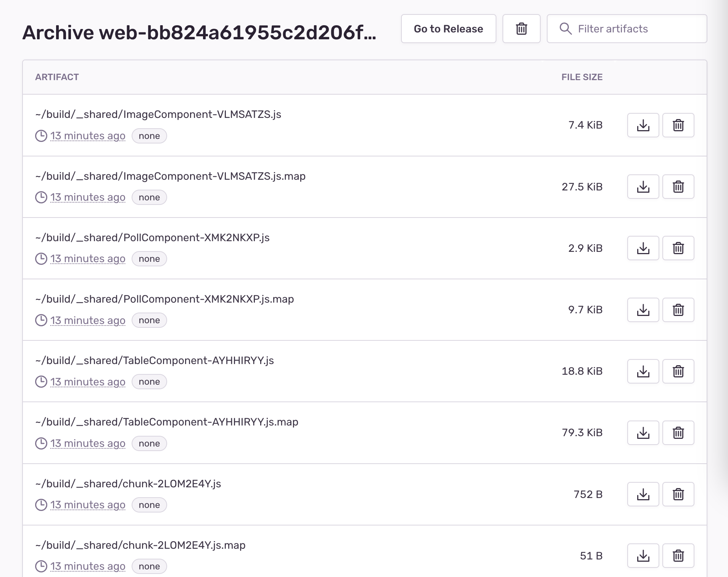Image resolution: width=728 pixels, height=577 pixels.
Task: Click the Archive web-bb824a61955c2d206f title
Action: coord(199,32)
